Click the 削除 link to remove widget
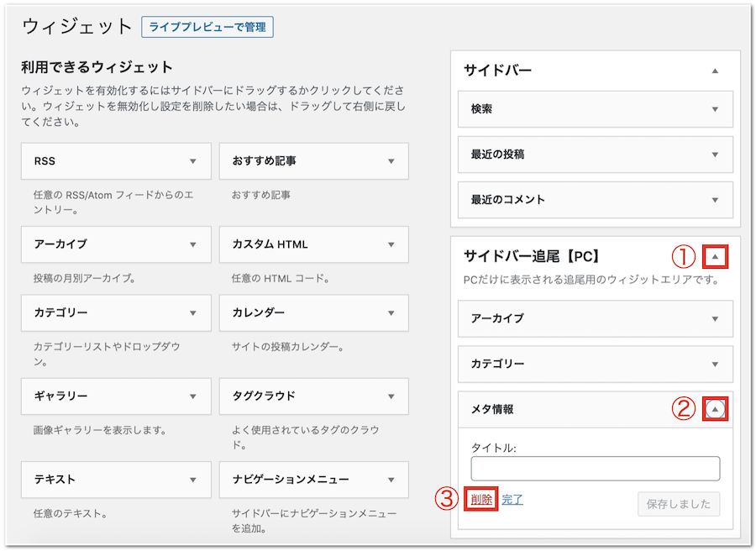 click(x=481, y=499)
